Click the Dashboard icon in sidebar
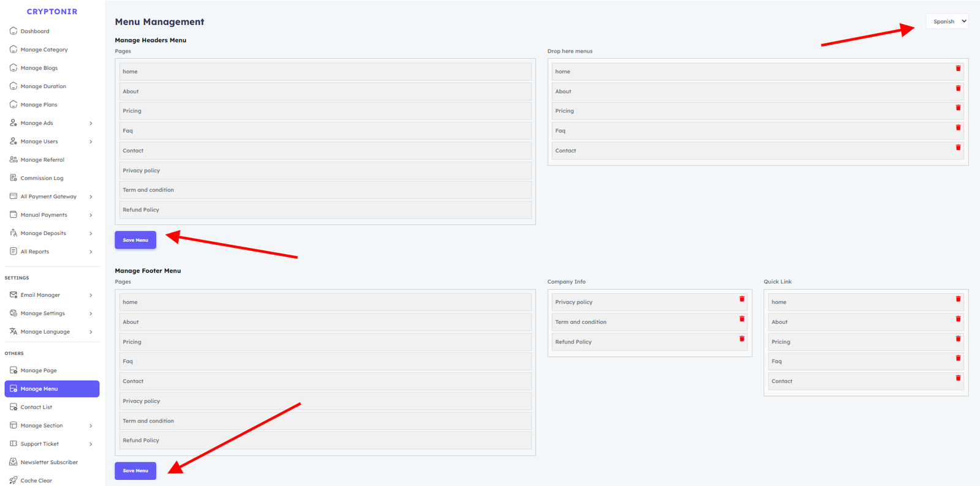This screenshot has height=486, width=980. pyautogui.click(x=13, y=31)
